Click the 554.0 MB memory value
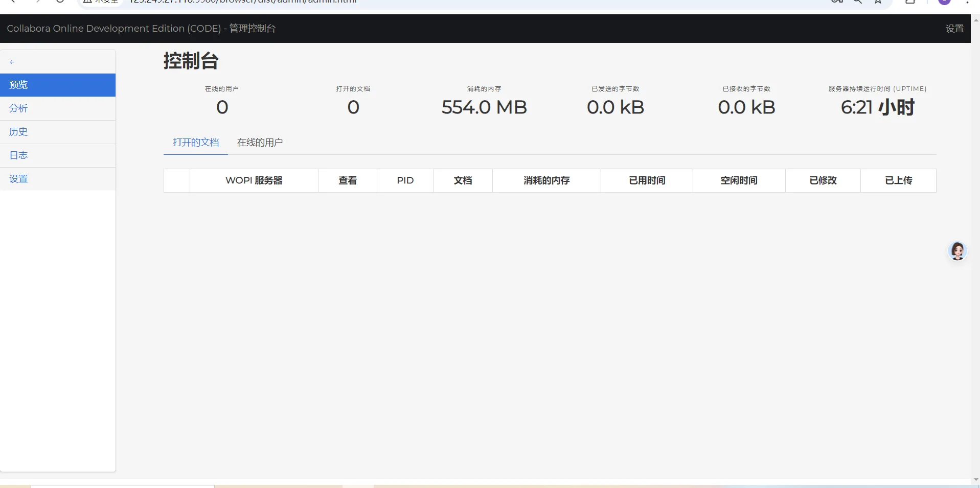The width and height of the screenshot is (980, 488). [484, 107]
